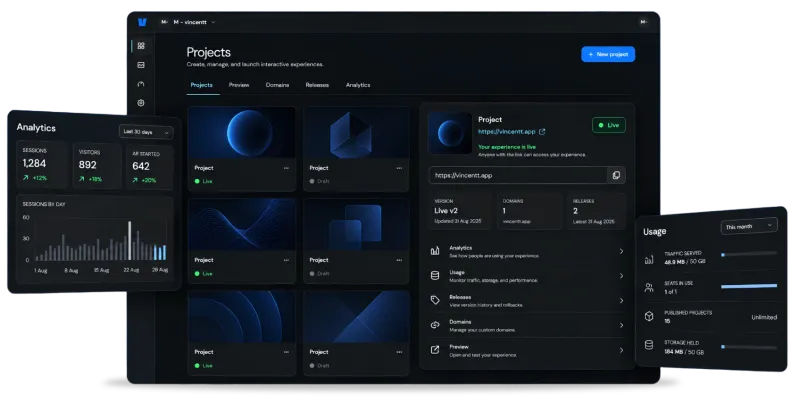Open three-dot menu on cube project card
The image size is (800, 414).
click(399, 168)
